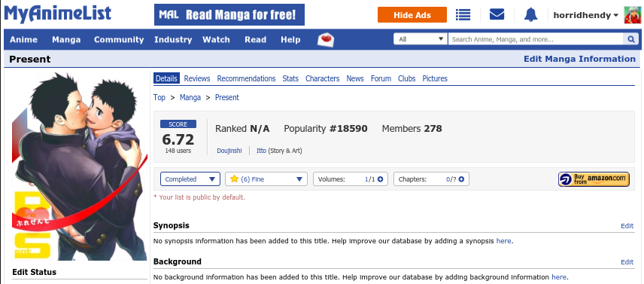644x284 pixels.
Task: Click the manga cover image
Action: 79,166
